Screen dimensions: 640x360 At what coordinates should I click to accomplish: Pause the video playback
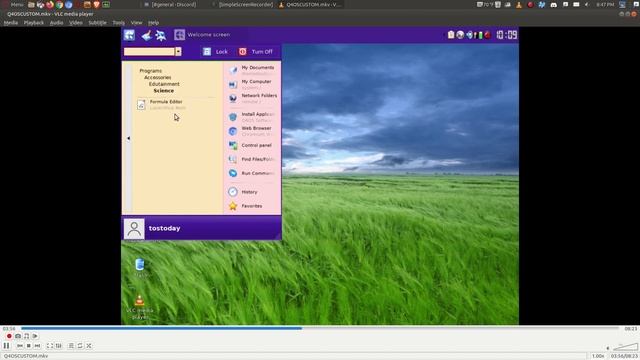pos(7,346)
